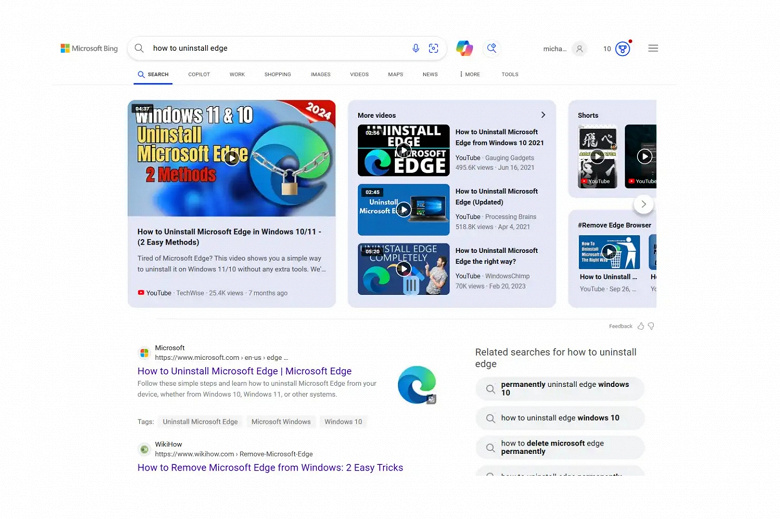Open the hamburger settings menu

point(653,48)
